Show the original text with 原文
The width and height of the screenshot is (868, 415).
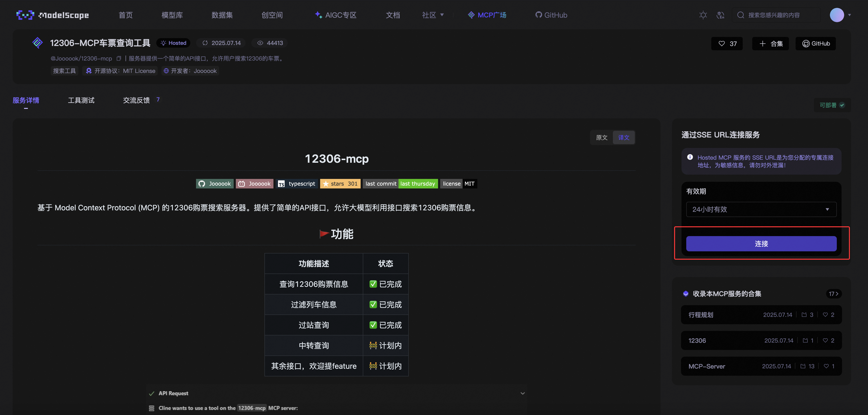(602, 137)
